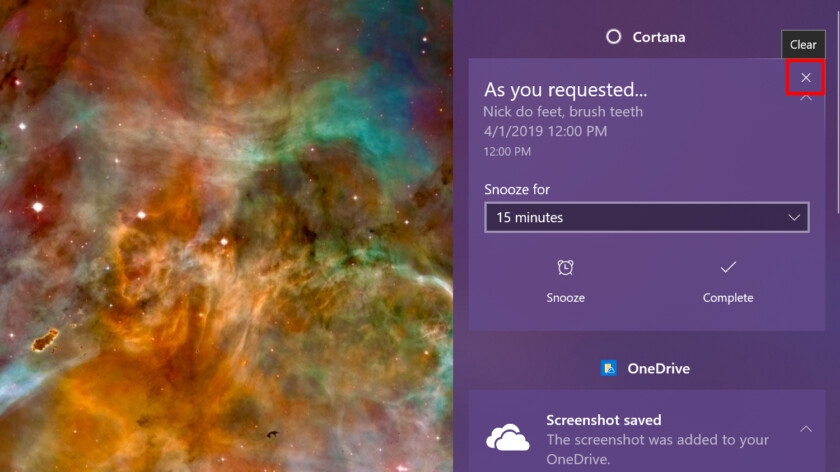
Task: Select the Snooze text label
Action: pyautogui.click(x=565, y=298)
